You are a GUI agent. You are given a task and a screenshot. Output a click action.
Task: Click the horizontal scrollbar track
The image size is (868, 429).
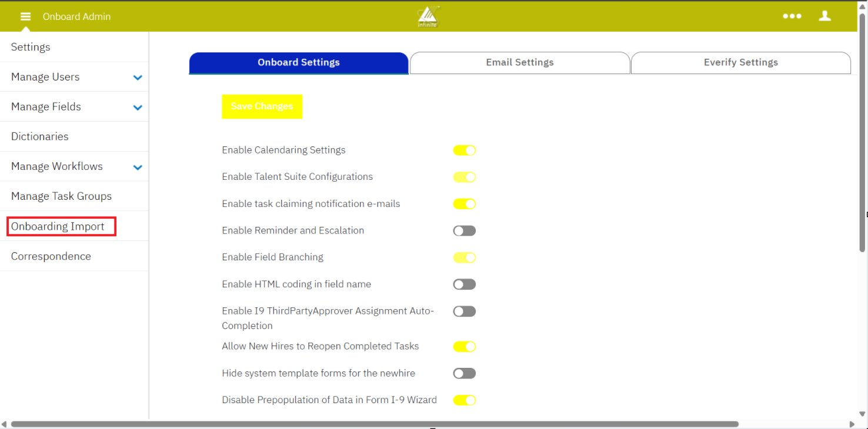pyautogui.click(x=794, y=424)
